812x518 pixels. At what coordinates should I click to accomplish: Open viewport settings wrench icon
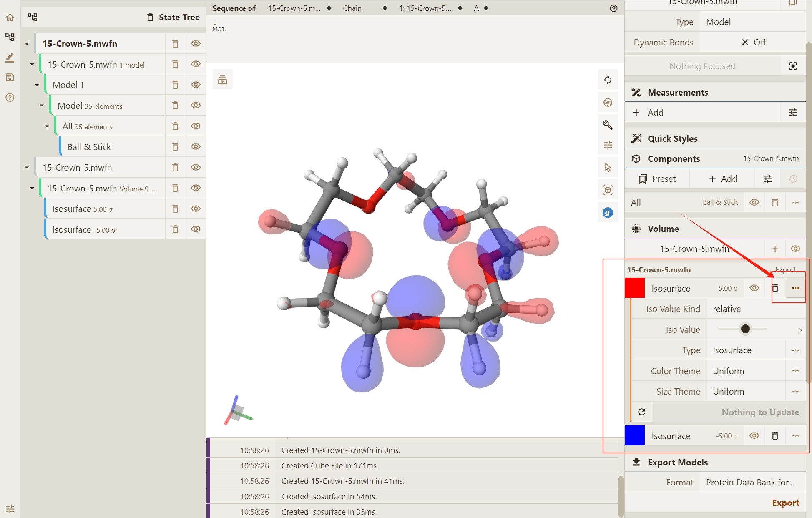click(608, 125)
